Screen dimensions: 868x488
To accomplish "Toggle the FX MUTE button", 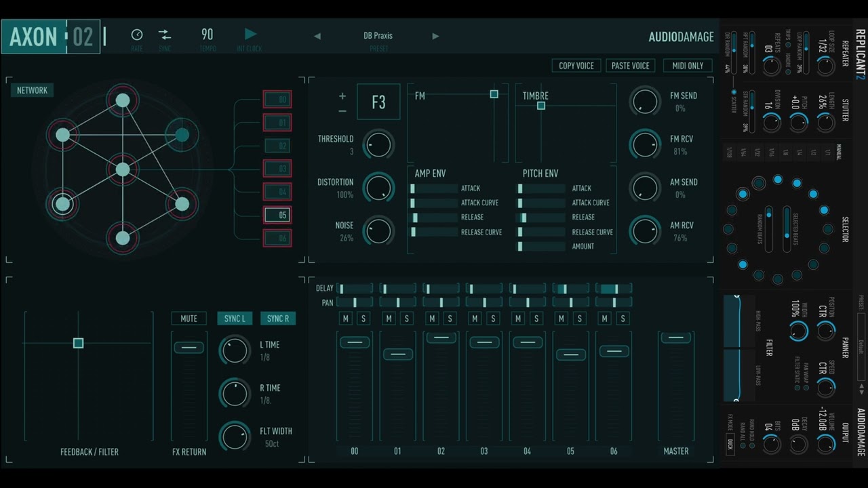I will (x=189, y=319).
